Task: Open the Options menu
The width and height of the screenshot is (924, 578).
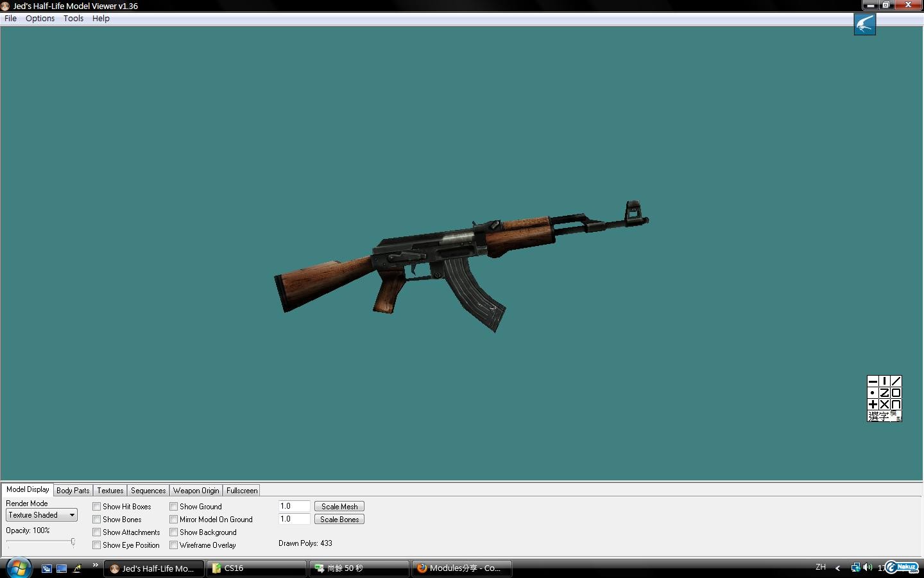Action: coord(40,19)
